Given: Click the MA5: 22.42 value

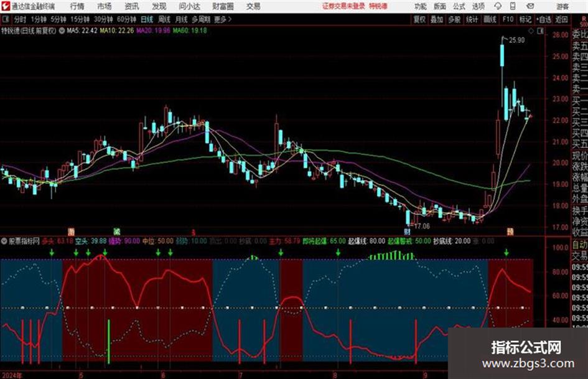Looking at the screenshot, I should tap(82, 30).
